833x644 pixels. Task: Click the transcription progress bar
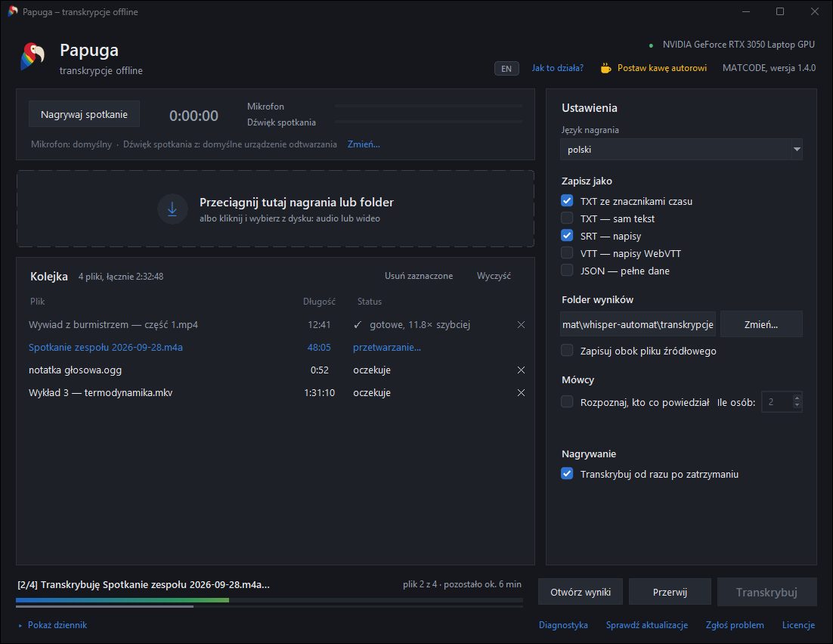pyautogui.click(x=269, y=600)
